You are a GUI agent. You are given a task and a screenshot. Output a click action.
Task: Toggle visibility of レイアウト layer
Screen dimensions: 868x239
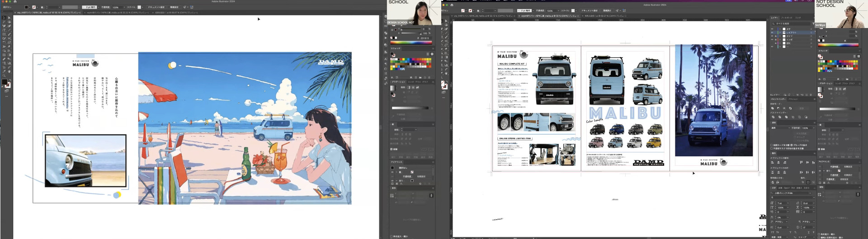tap(772, 33)
